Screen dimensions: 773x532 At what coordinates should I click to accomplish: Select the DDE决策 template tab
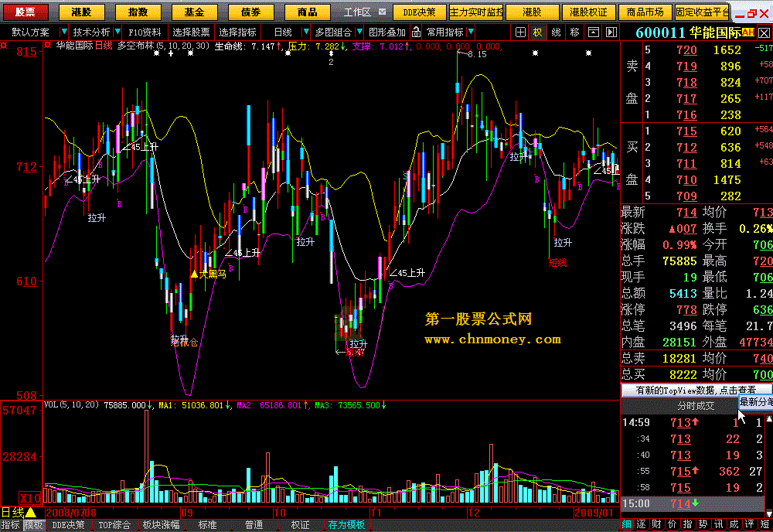(x=68, y=525)
